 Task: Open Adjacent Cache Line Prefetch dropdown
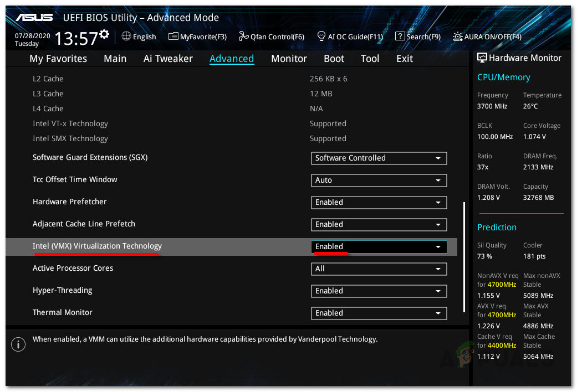point(379,224)
